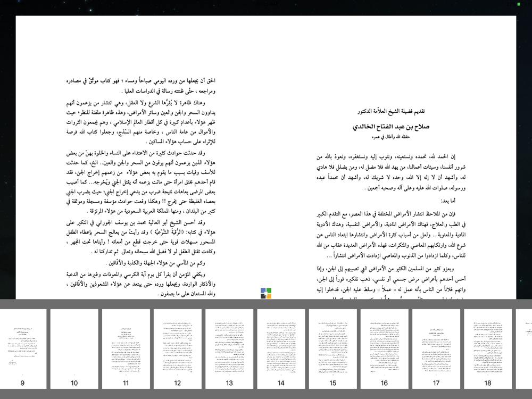Tap the text "أما بعد:"
This screenshot has height=399, width=532.
(x=448, y=201)
